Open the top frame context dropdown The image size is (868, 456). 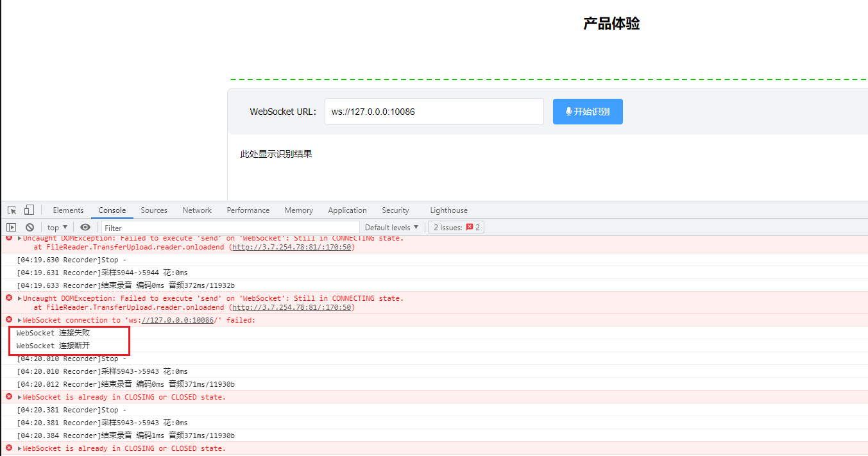pos(56,227)
